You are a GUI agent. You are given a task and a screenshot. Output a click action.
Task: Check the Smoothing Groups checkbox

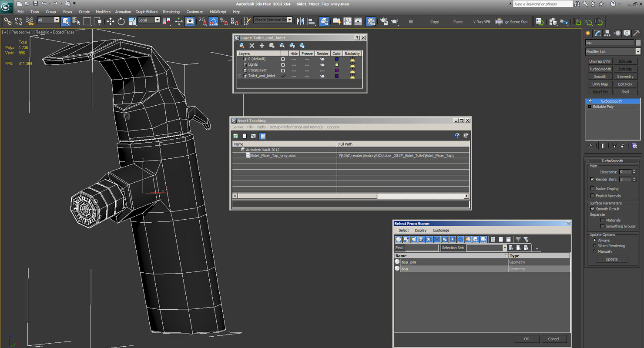point(602,226)
